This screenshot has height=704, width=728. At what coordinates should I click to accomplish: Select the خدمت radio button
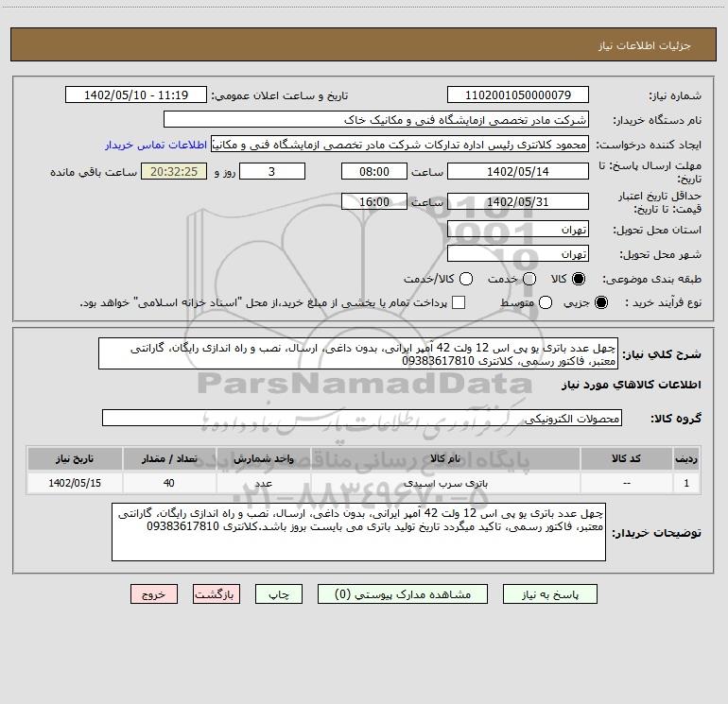pos(529,279)
